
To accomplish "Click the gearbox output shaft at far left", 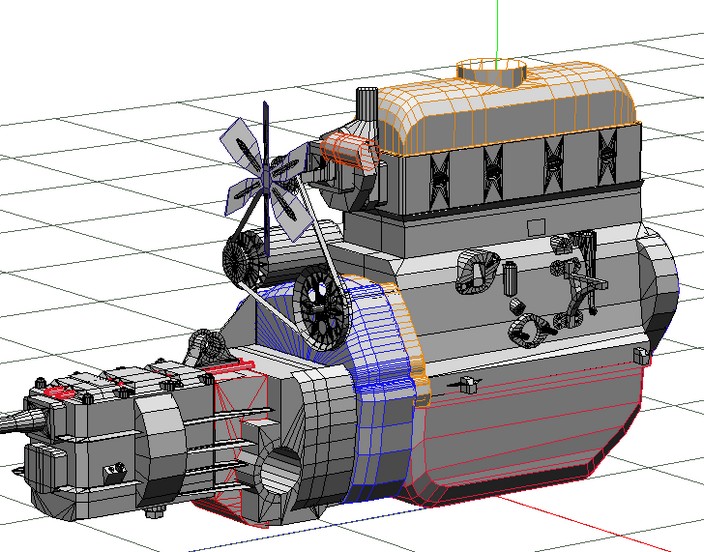I will pos(12,422).
